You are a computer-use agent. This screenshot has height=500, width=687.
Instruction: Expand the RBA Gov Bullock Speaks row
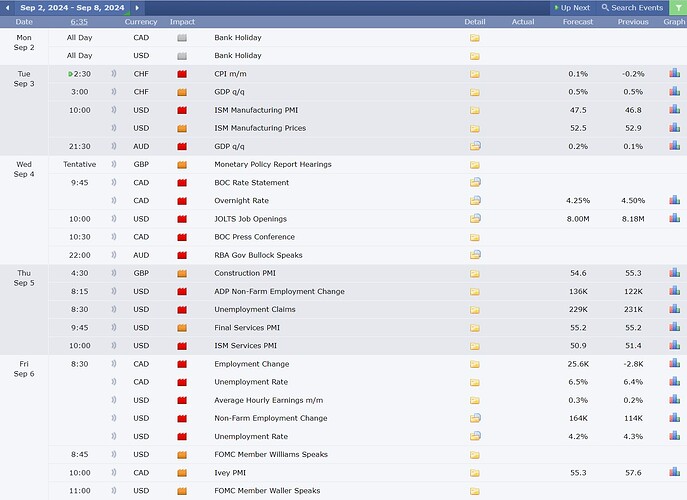tap(258, 255)
